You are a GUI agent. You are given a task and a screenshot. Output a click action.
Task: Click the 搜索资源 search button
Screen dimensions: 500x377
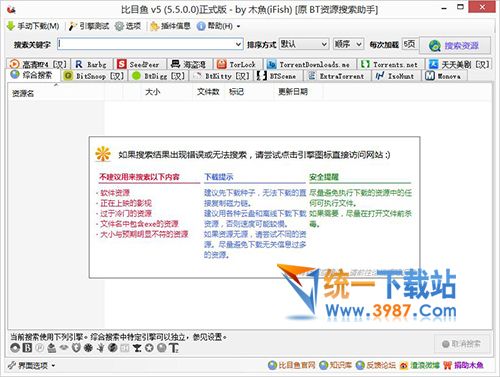(455, 45)
